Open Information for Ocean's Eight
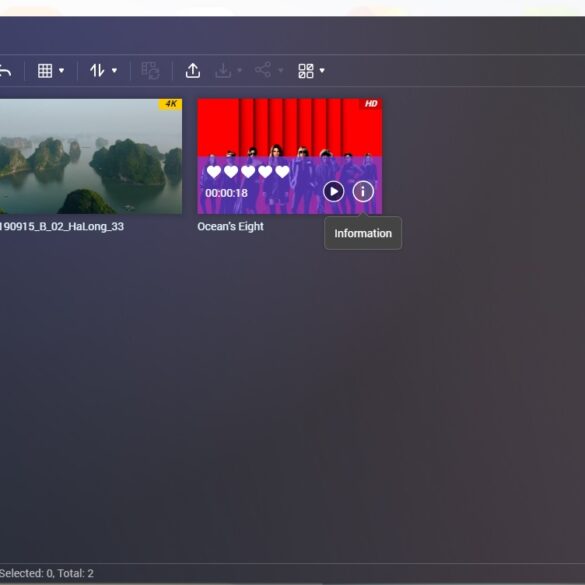585x585 pixels. pyautogui.click(x=363, y=191)
